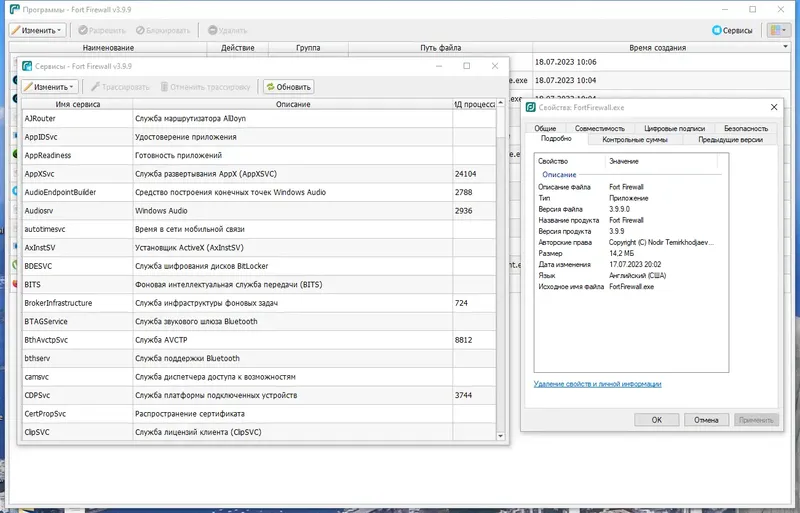800x513 pixels.
Task: Switch to the Цифровые подписи tab
Action: 674,128
